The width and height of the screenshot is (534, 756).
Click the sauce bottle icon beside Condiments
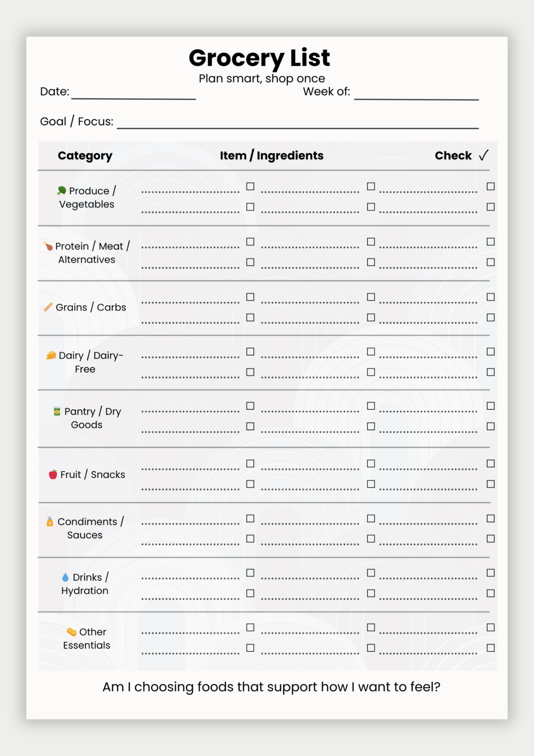(50, 522)
